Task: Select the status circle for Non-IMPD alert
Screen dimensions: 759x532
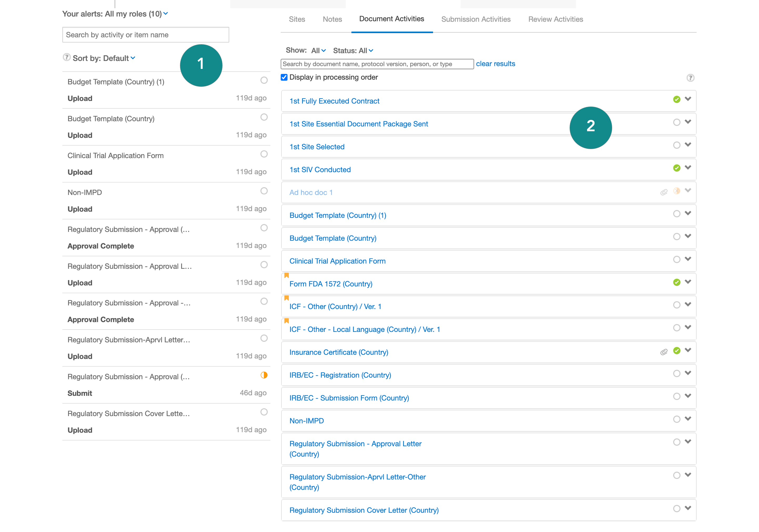Action: (264, 191)
